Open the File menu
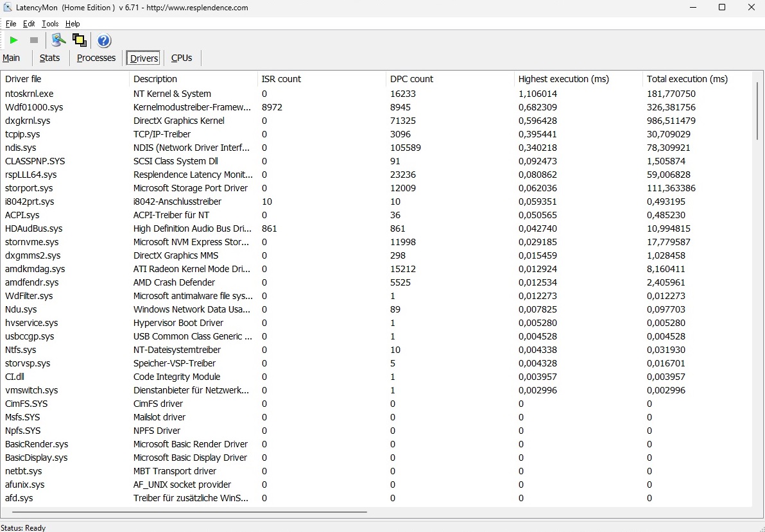The height and width of the screenshot is (532, 765). [11, 24]
